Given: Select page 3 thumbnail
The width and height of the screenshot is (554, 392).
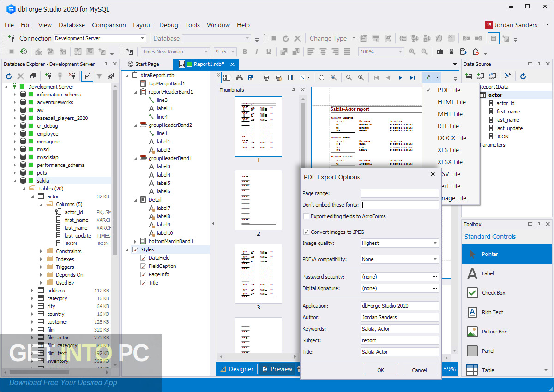Looking at the screenshot, I should [259, 273].
